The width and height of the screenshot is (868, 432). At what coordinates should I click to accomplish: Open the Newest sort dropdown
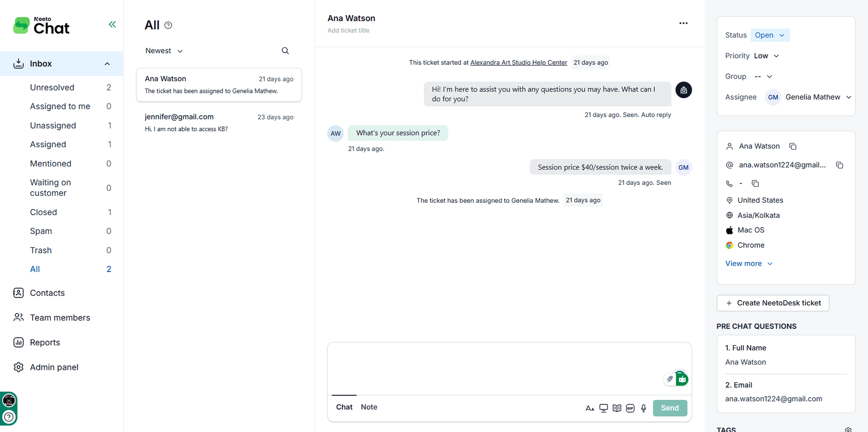(x=164, y=51)
